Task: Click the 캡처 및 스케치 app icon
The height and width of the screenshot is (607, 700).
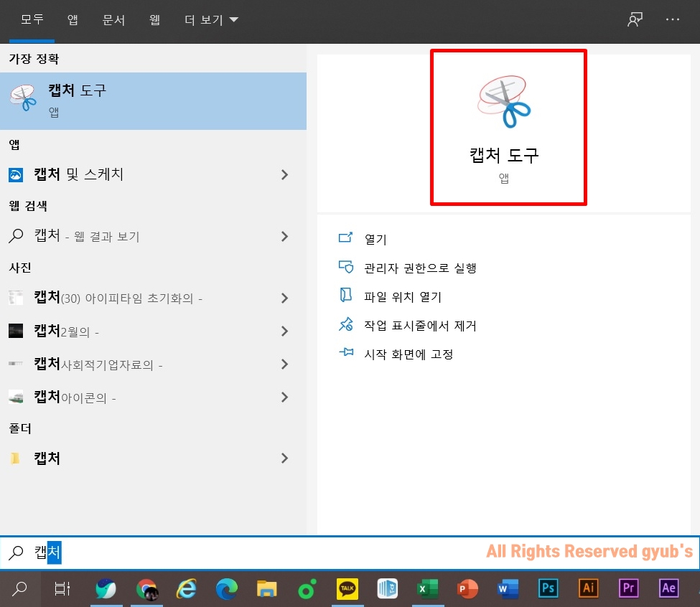Action: coord(16,175)
